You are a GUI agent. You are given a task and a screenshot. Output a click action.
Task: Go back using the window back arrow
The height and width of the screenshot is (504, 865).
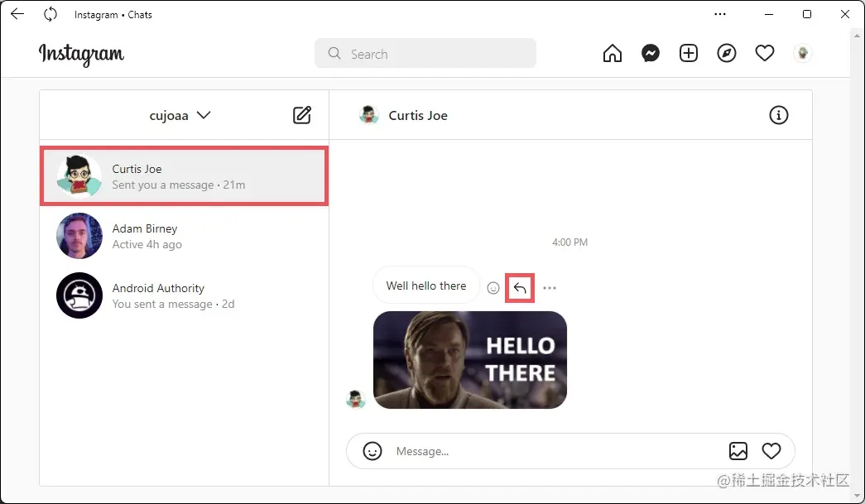(x=17, y=14)
